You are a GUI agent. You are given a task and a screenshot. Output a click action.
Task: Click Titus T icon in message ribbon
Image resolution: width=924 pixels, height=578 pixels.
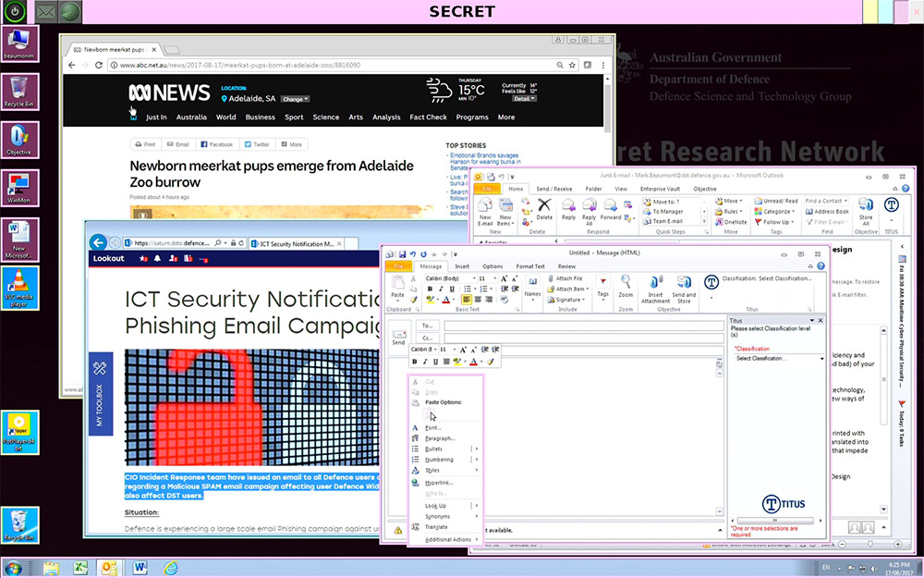pyautogui.click(x=711, y=282)
